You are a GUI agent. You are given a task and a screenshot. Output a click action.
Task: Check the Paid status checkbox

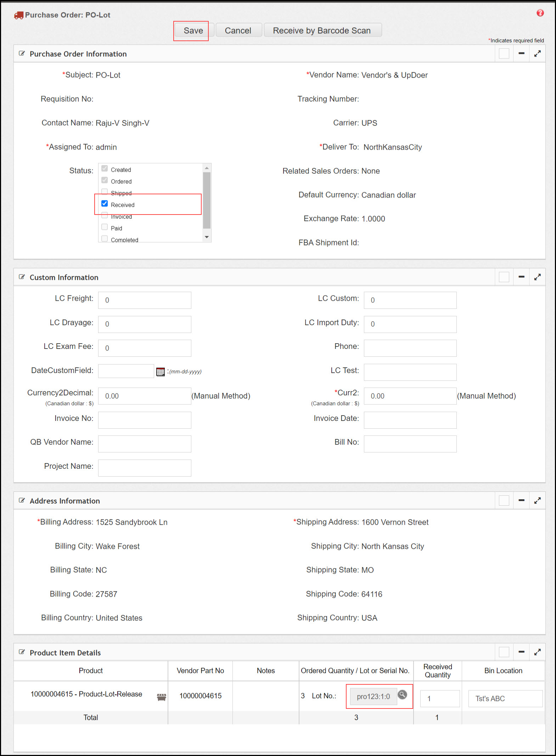[105, 227]
